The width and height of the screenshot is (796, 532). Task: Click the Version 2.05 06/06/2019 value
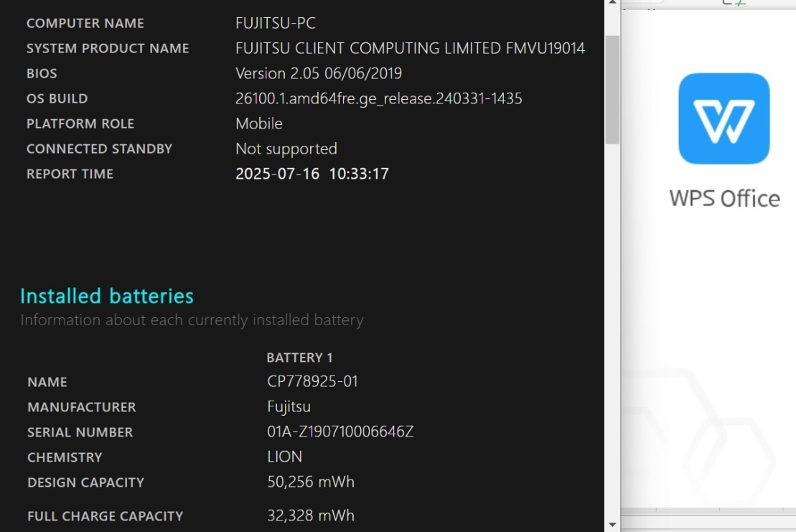click(319, 73)
